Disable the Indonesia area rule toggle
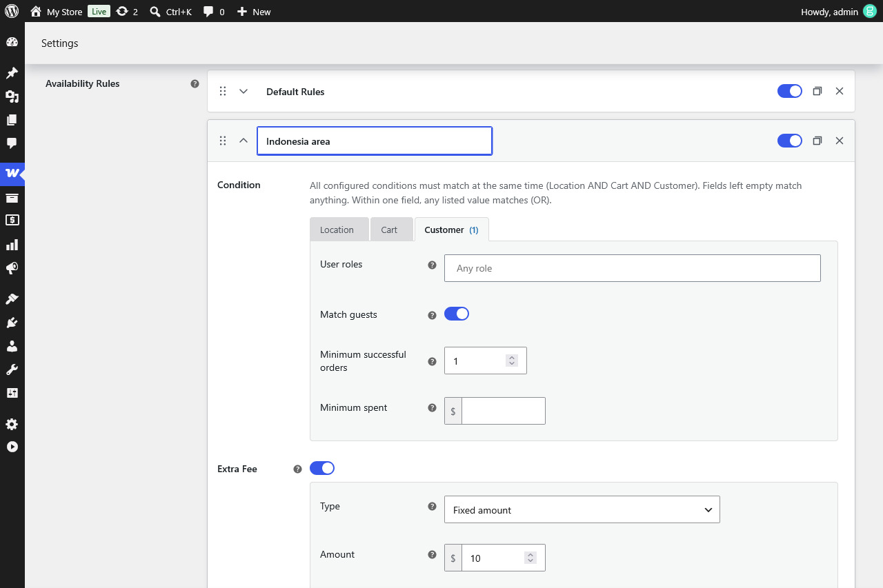 [x=790, y=141]
